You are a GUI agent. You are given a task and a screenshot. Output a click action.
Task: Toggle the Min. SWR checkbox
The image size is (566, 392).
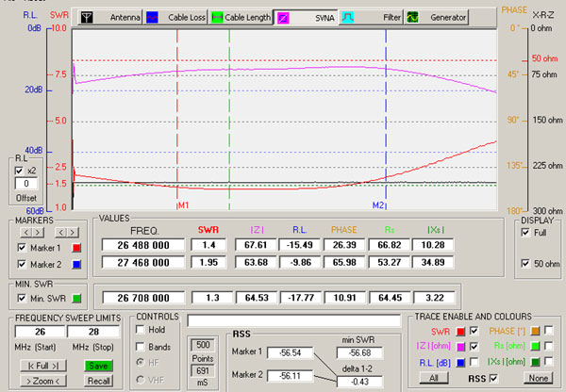[x=22, y=298]
